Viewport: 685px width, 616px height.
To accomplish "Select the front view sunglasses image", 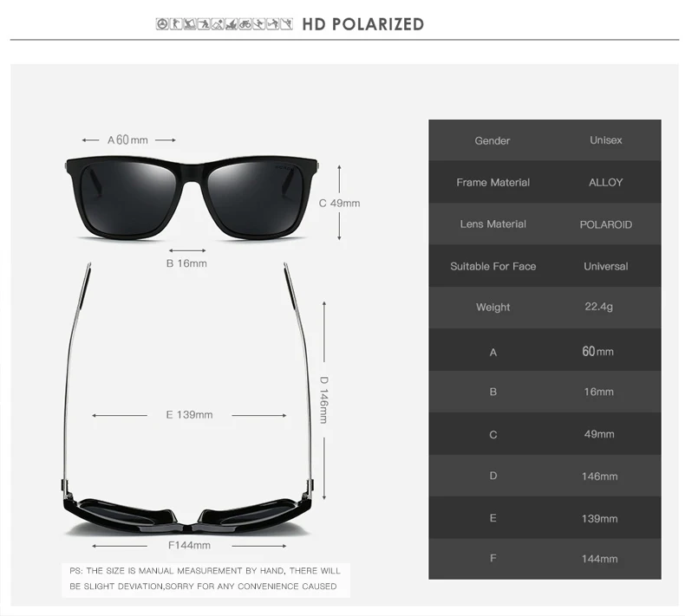I will (192, 198).
